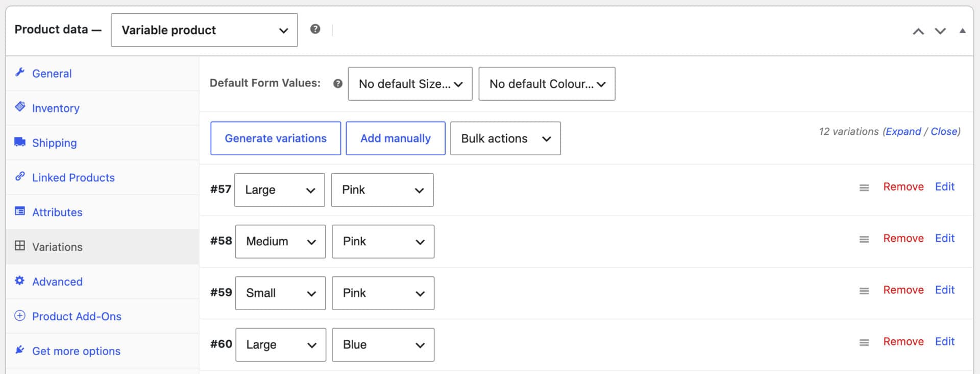Remove variation #60

click(x=903, y=342)
